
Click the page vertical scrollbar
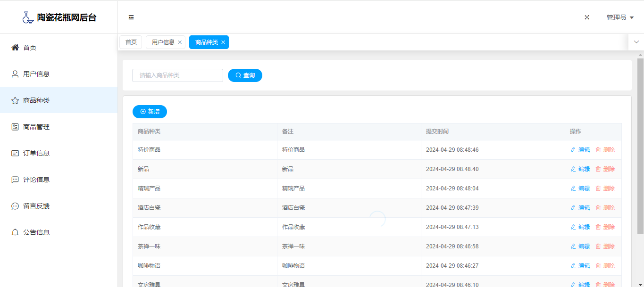pyautogui.click(x=640, y=146)
